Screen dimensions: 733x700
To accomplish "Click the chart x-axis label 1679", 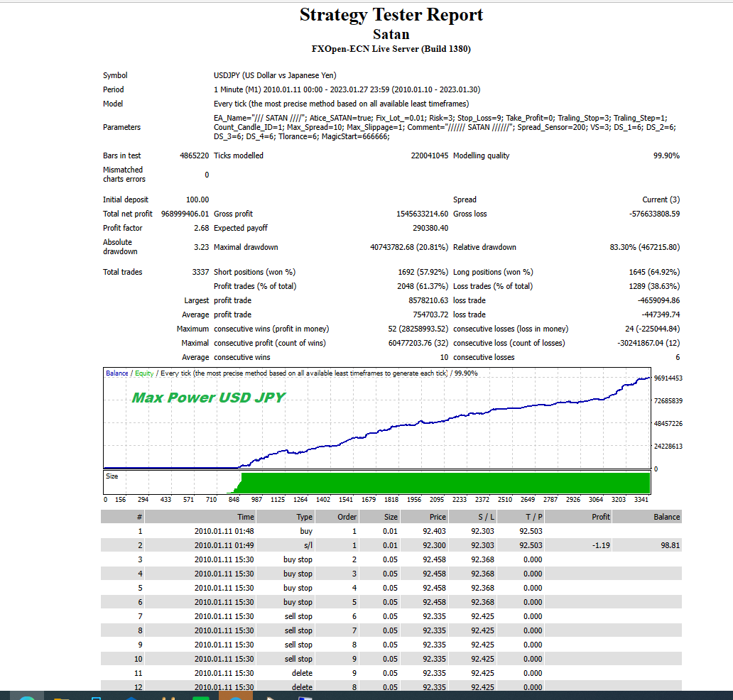I will click(x=369, y=500).
